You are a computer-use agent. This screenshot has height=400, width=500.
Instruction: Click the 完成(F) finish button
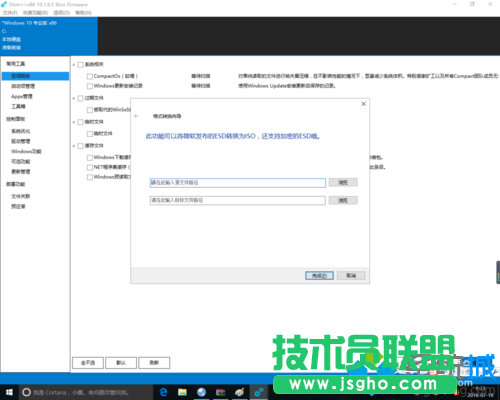point(319,276)
